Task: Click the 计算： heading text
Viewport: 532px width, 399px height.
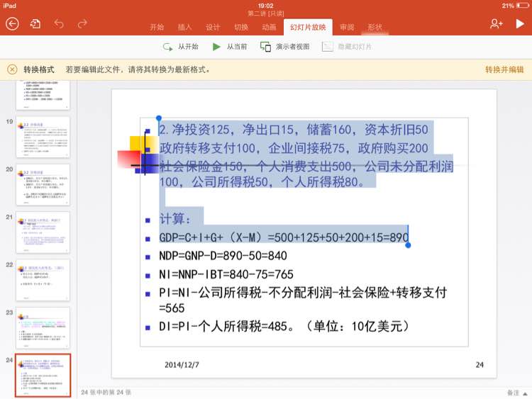Action: pos(174,219)
